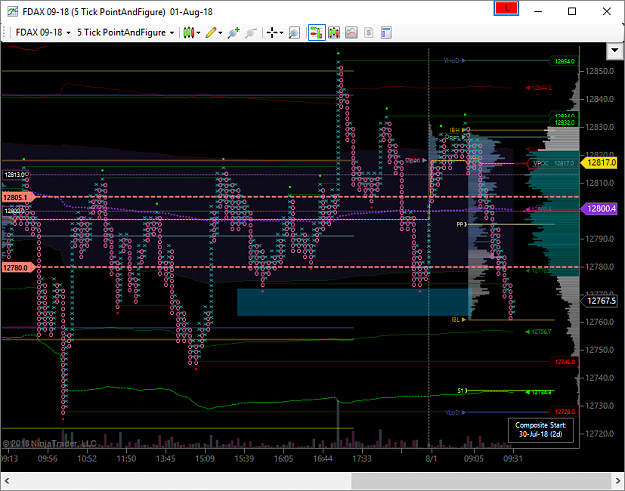625x491 pixels.
Task: Click the chart style candlestick icon
Action: tap(189, 33)
